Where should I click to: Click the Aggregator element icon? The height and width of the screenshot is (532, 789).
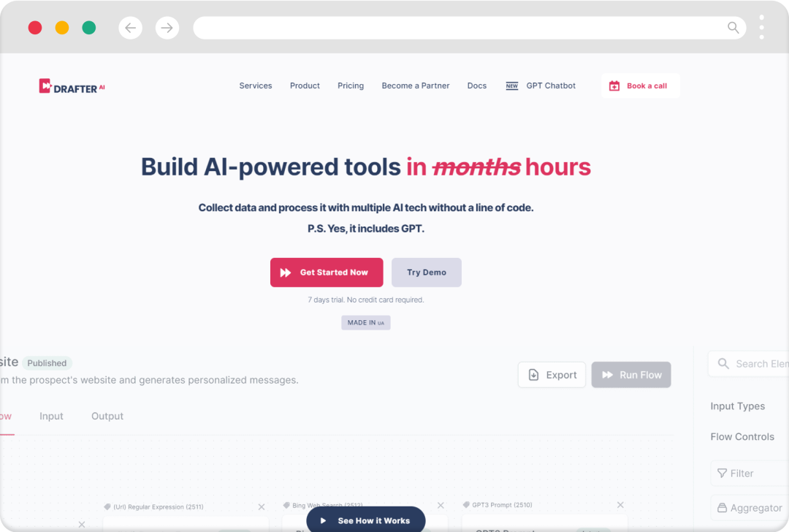tap(722, 508)
